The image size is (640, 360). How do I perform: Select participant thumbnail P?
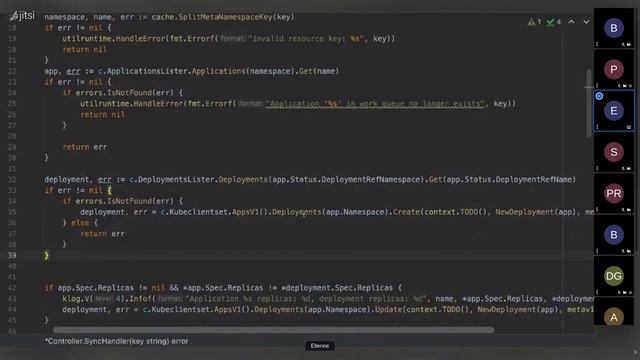614,69
